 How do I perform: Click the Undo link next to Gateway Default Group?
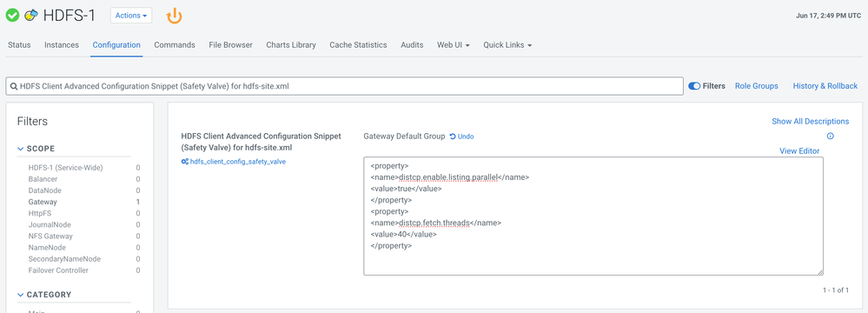coord(461,137)
